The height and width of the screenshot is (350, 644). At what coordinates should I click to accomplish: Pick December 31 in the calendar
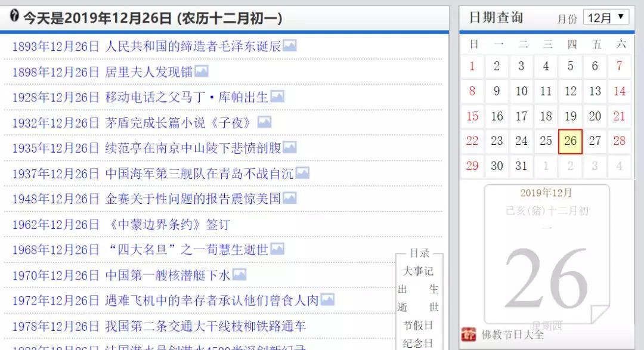(x=522, y=166)
